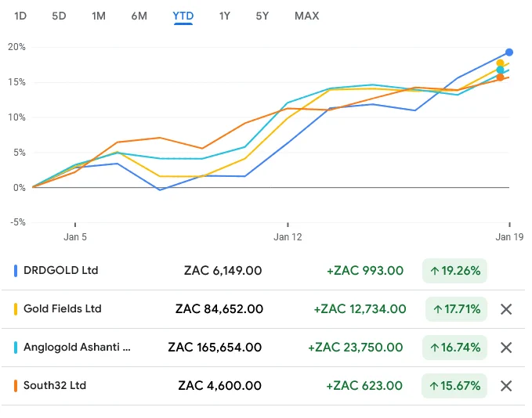The height and width of the screenshot is (418, 532).
Task: Click the 19.26% change badge
Action: [x=454, y=271]
